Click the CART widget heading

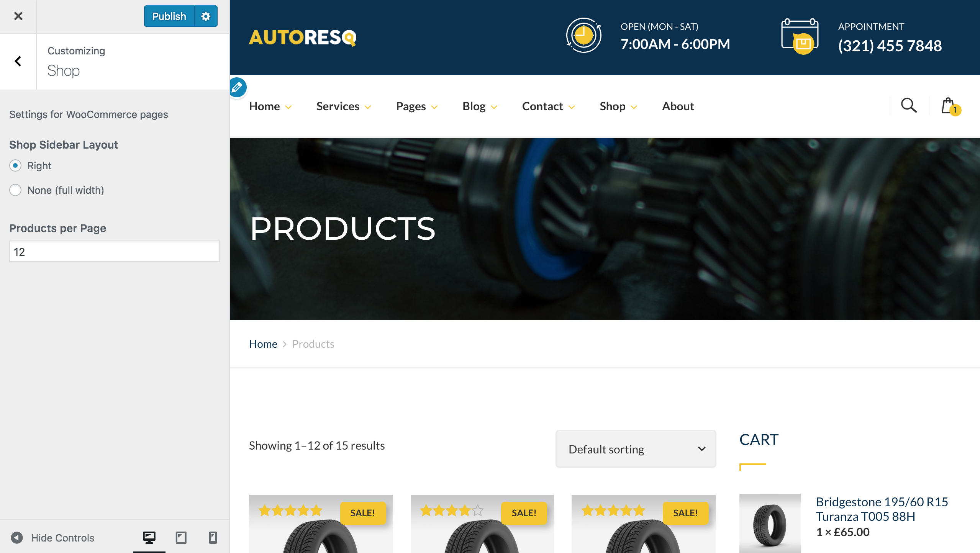point(759,440)
